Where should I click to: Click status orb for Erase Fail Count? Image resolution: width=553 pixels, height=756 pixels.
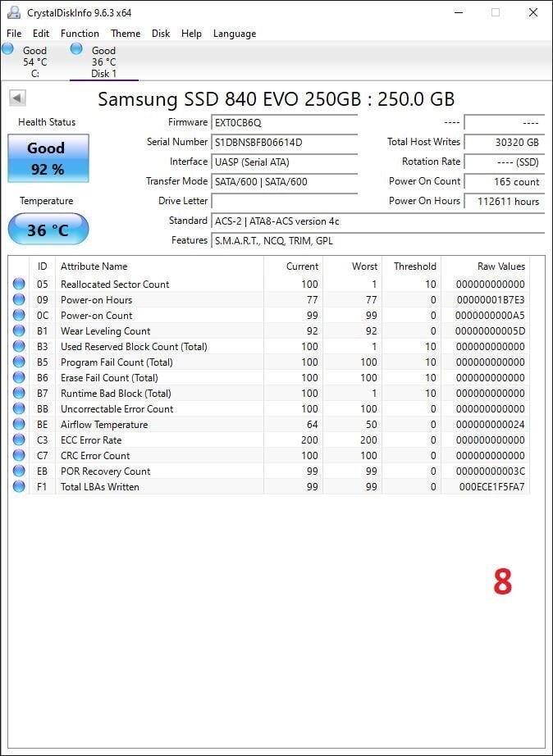coord(19,377)
